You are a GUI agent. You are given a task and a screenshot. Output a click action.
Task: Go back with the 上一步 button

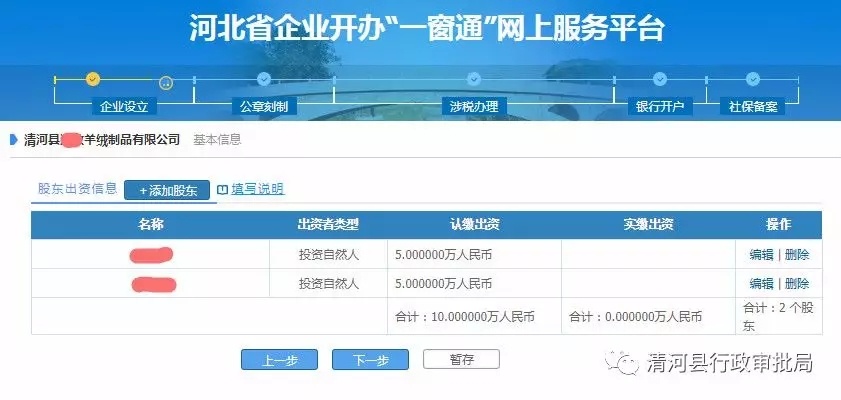click(279, 360)
